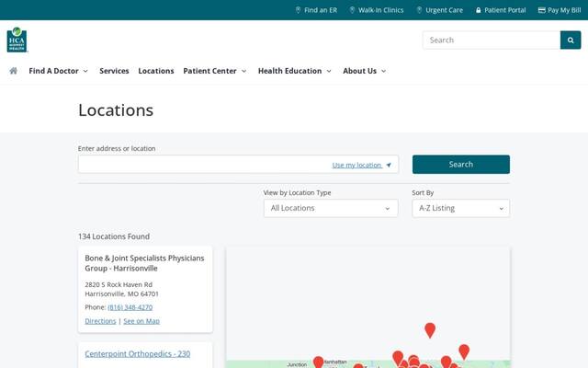The width and height of the screenshot is (588, 368).
Task: Click the magnifier search button icon
Action: click(571, 40)
